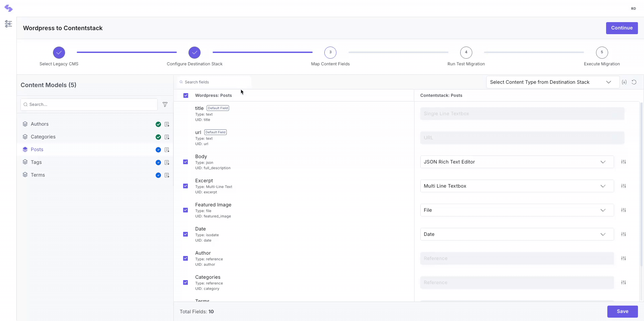Select Authors content model
The height and width of the screenshot is (321, 644).
(96, 124)
